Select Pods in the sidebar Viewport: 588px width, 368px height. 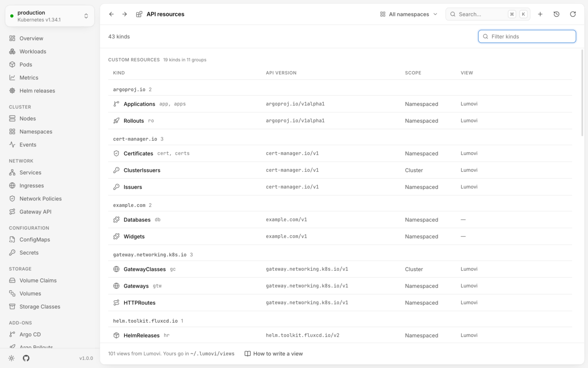pos(50,65)
